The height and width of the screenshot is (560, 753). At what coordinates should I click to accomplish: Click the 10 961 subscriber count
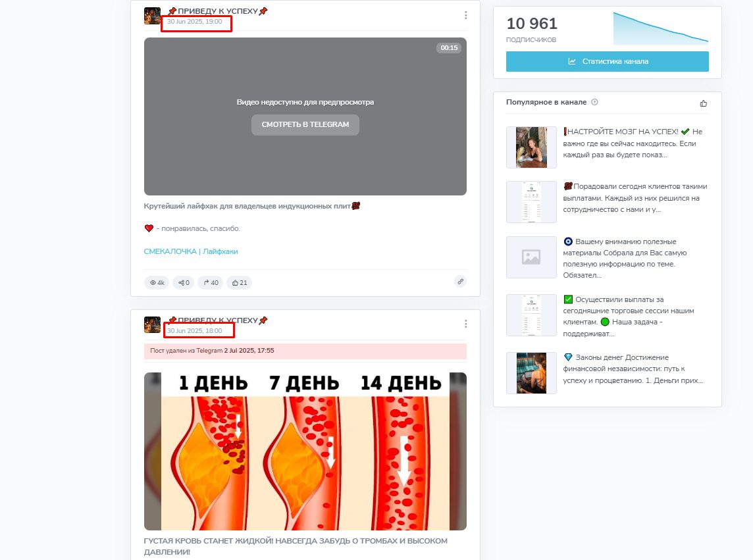click(532, 24)
